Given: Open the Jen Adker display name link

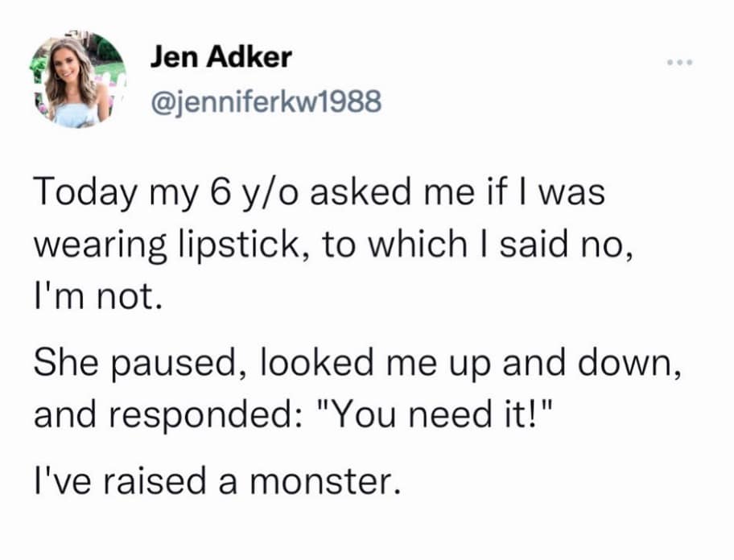Looking at the screenshot, I should tap(221, 57).
